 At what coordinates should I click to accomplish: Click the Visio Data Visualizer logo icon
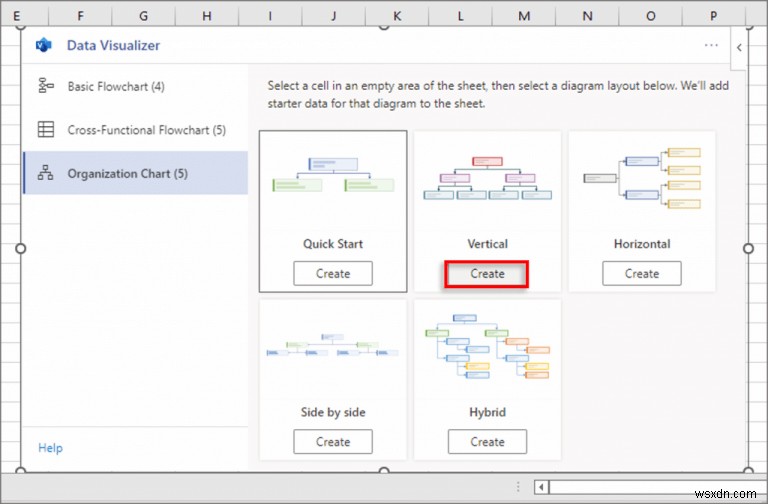tap(44, 45)
